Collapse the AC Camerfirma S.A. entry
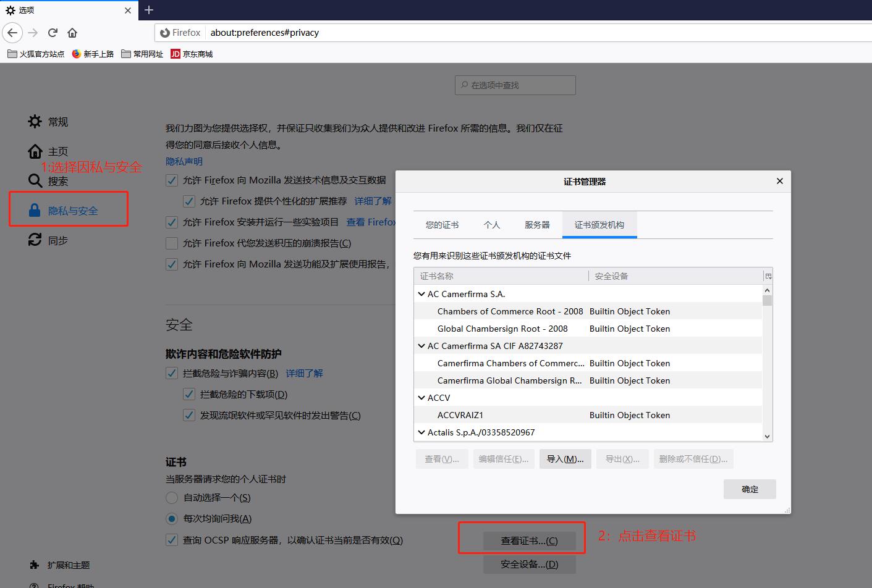 [x=421, y=294]
